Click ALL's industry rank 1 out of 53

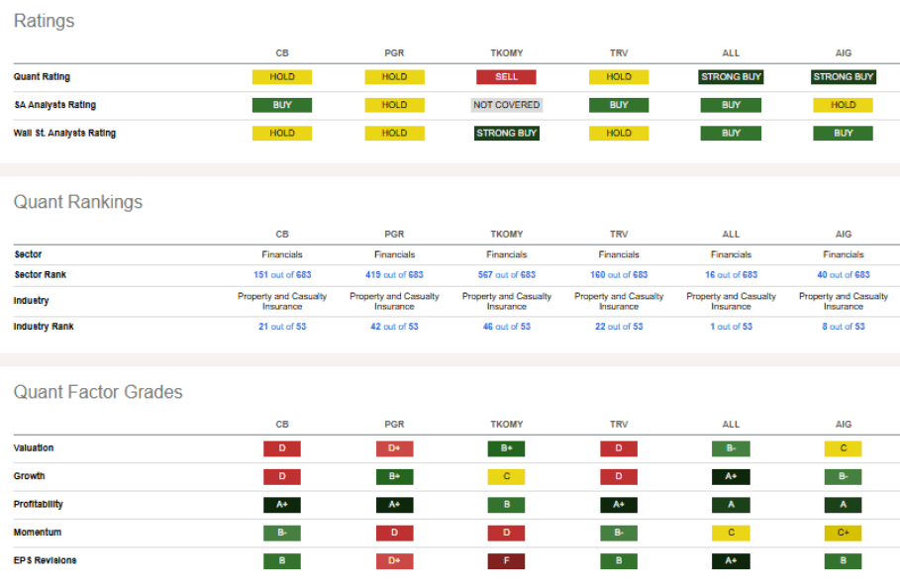[x=731, y=327]
